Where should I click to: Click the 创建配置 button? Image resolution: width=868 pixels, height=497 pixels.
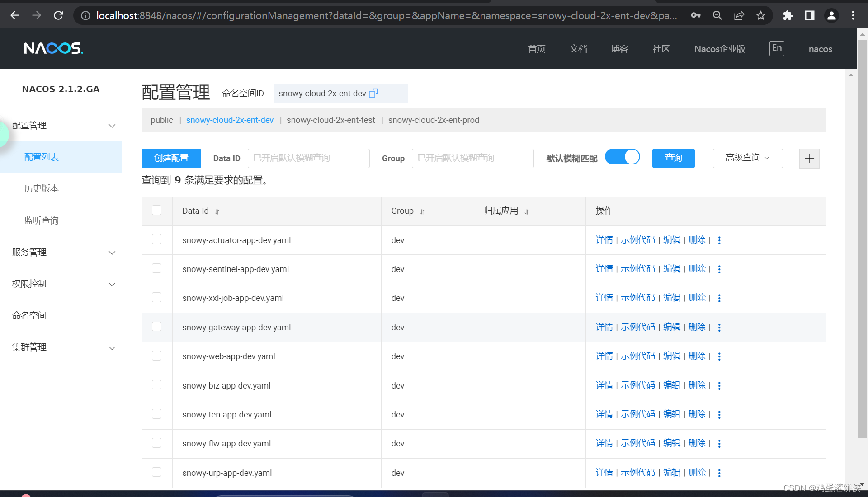(171, 158)
